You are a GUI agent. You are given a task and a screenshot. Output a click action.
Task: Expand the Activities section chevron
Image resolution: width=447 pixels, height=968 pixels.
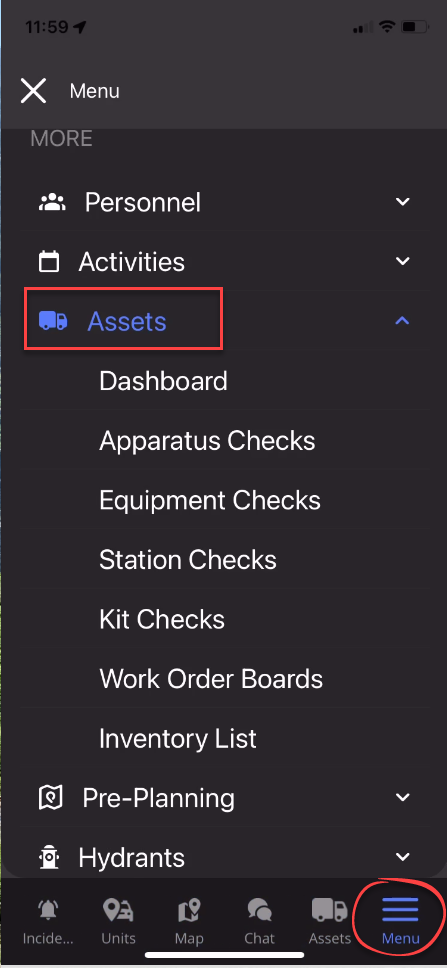403,261
